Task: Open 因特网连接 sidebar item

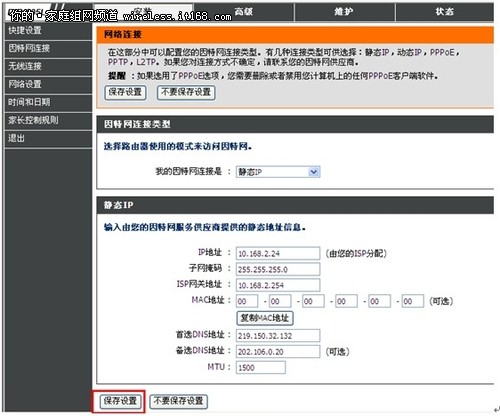Action: (49, 48)
